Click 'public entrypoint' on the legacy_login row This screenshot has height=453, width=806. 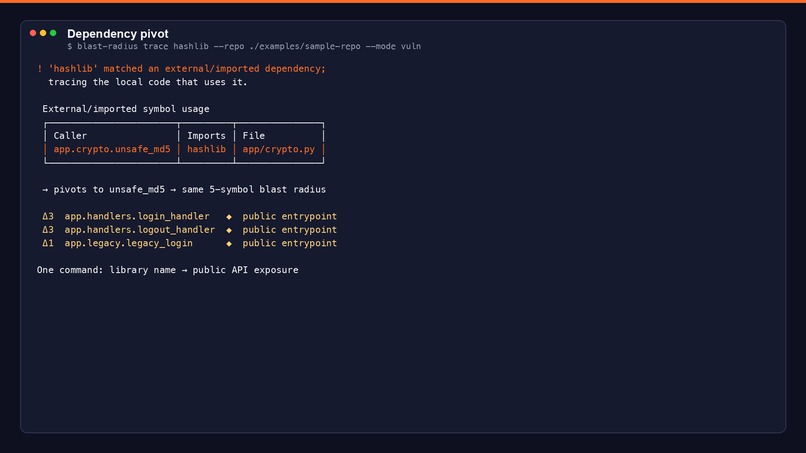click(290, 243)
